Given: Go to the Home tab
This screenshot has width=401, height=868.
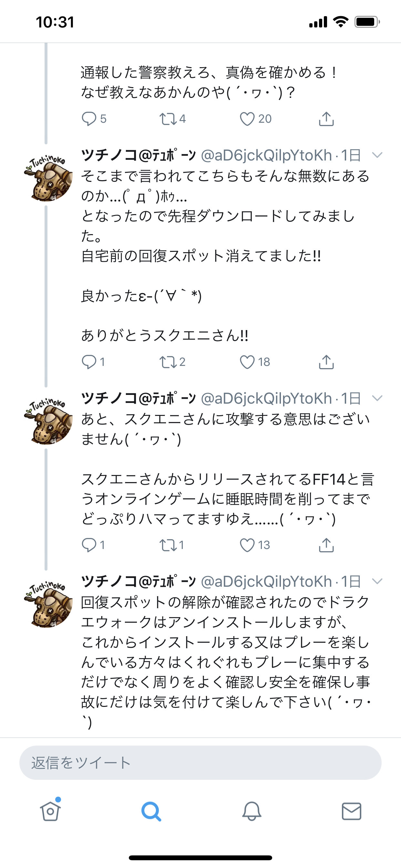Looking at the screenshot, I should click(50, 811).
